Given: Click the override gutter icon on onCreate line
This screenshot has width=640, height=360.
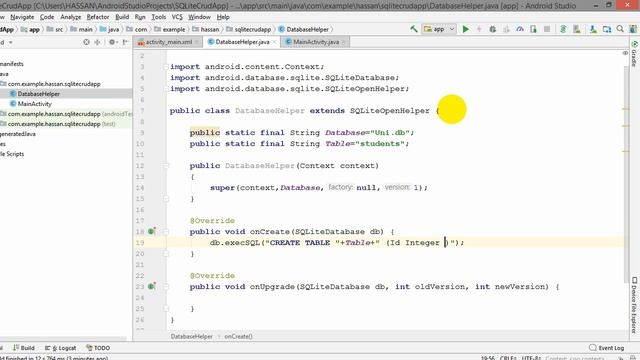Looking at the screenshot, I should point(151,231).
